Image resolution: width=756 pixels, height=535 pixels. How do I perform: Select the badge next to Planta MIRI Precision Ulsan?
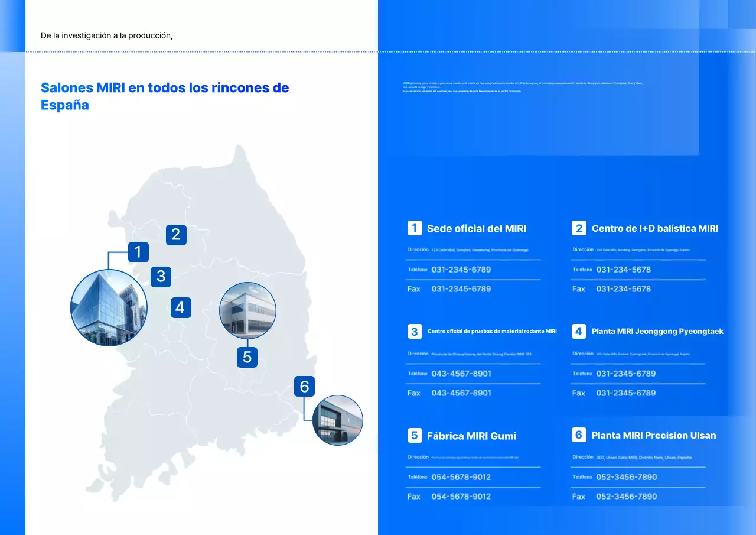579,435
